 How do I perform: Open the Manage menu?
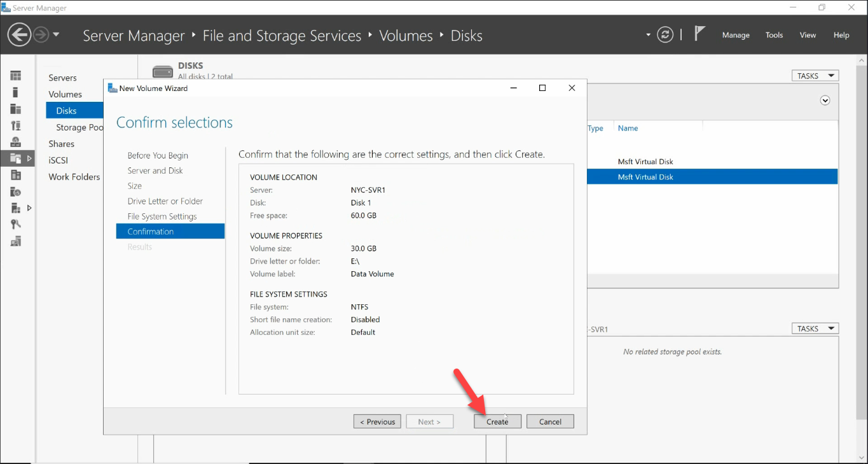point(736,35)
